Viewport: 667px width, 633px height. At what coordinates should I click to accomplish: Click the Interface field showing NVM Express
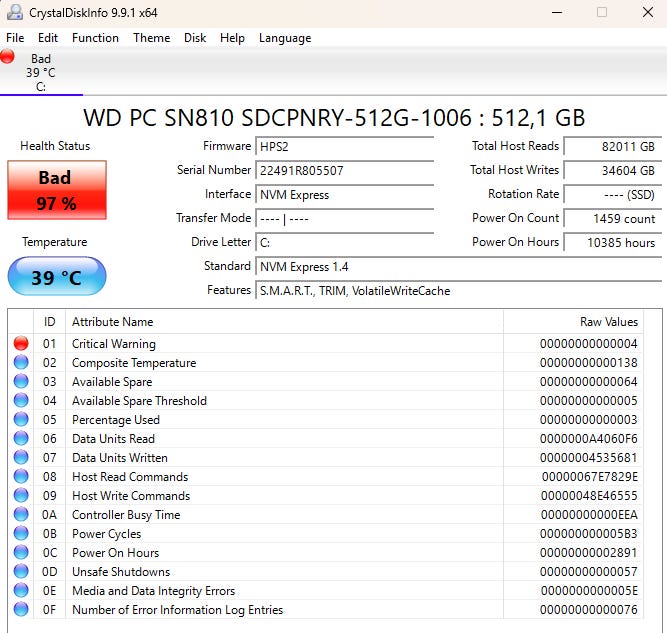pyautogui.click(x=344, y=194)
